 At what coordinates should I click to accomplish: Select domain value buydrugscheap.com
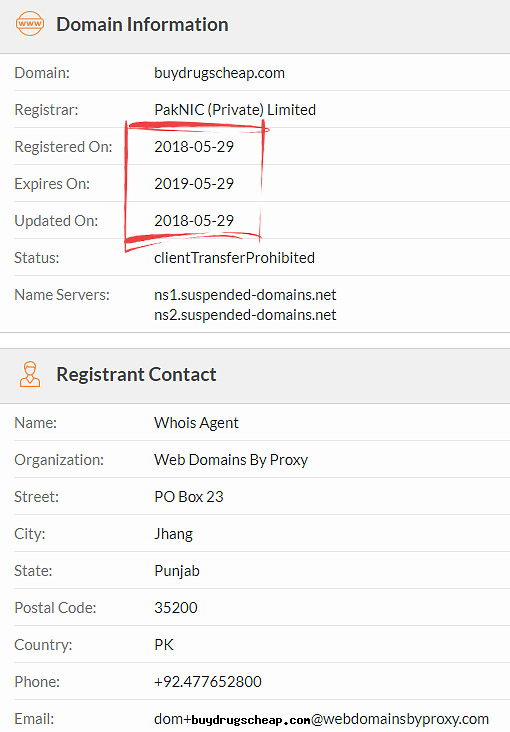pos(220,73)
